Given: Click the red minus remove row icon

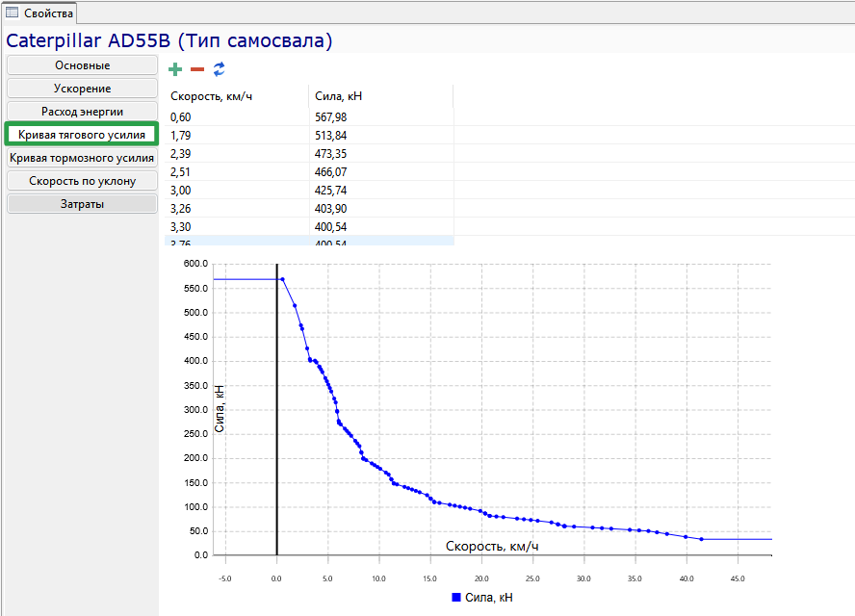Looking at the screenshot, I should (197, 69).
